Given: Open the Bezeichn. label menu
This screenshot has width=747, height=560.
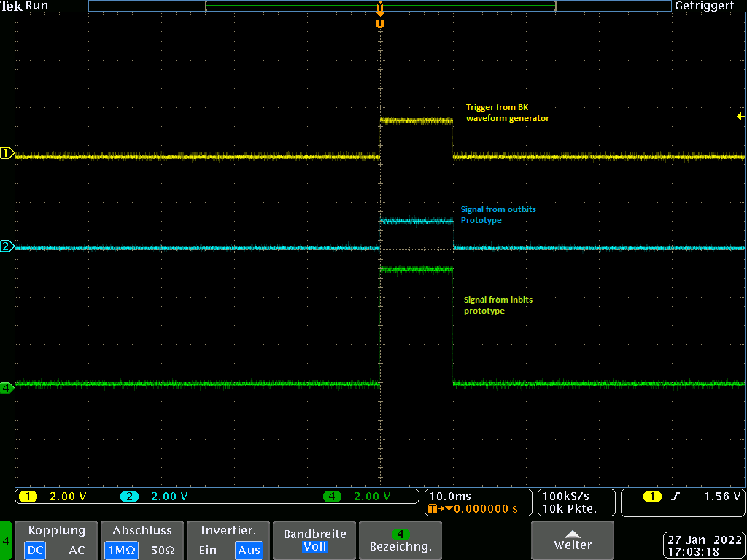Looking at the screenshot, I should coord(400,540).
